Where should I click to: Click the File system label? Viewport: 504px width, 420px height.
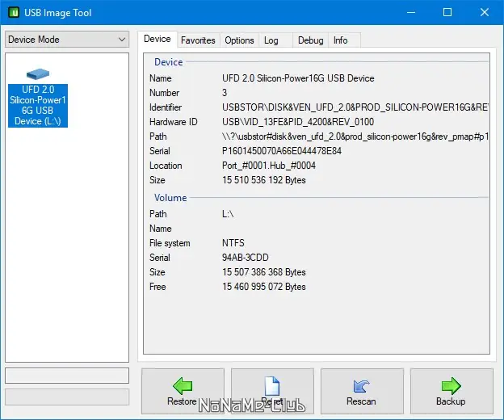coord(170,243)
